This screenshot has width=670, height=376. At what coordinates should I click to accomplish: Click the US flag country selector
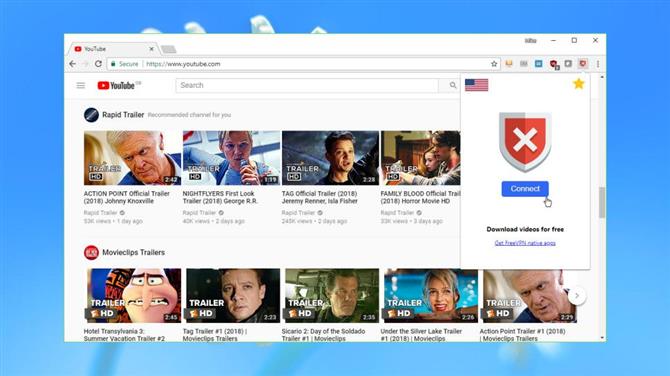click(476, 85)
